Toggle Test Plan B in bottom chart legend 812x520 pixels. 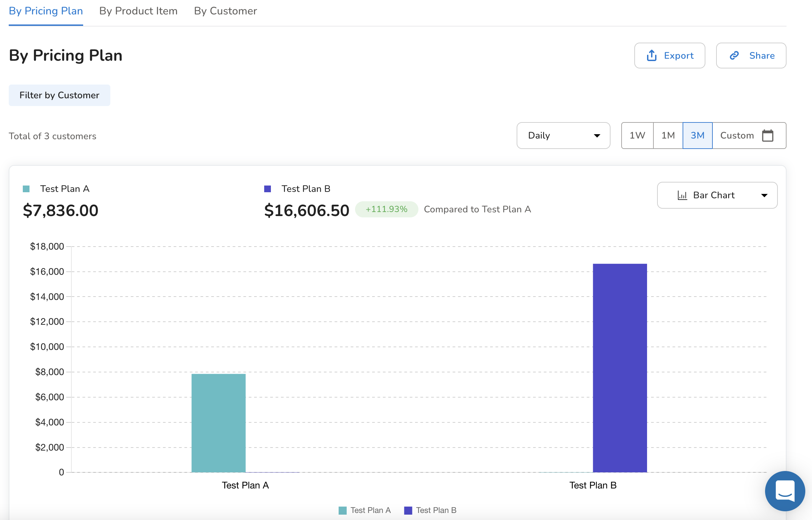(430, 510)
